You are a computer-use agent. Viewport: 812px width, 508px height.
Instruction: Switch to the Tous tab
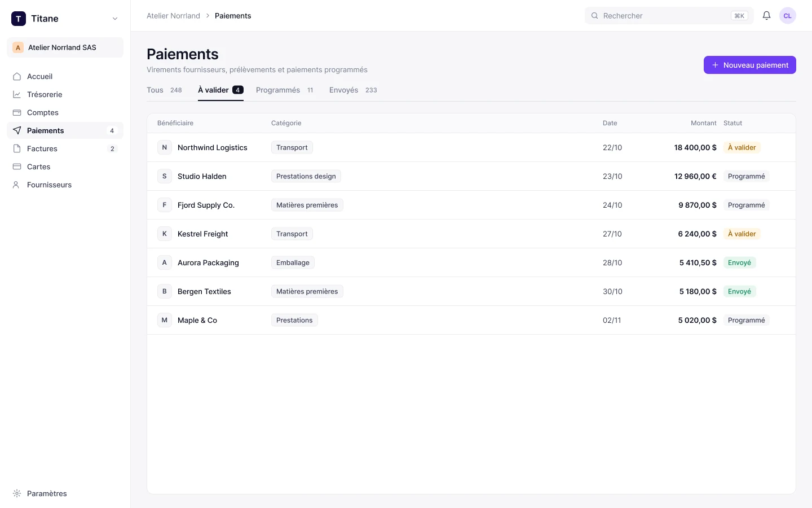[164, 90]
